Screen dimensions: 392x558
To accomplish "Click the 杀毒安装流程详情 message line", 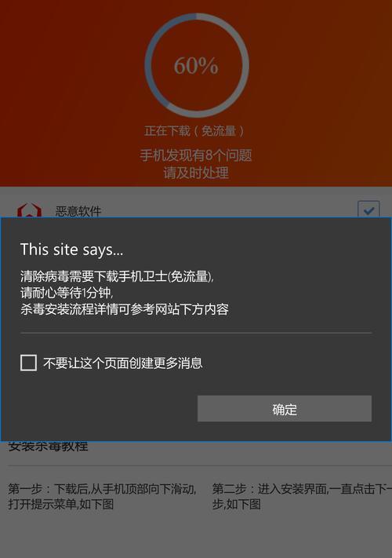I will click(x=125, y=309).
